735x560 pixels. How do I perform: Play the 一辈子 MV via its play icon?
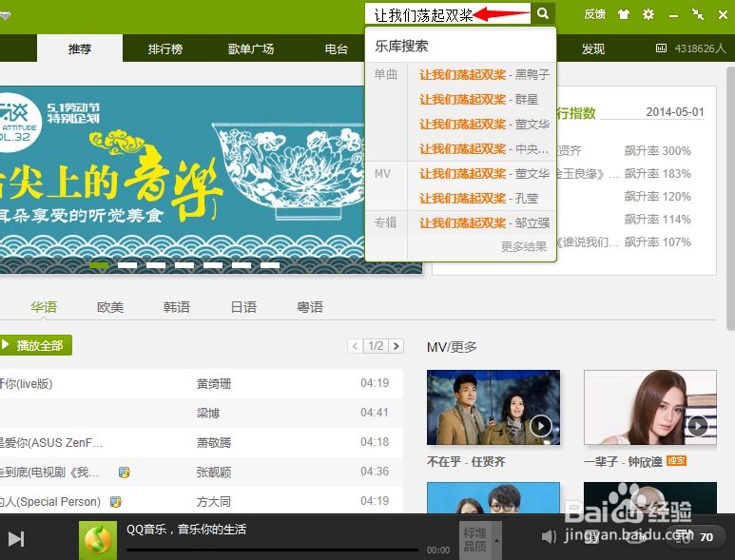click(x=698, y=427)
